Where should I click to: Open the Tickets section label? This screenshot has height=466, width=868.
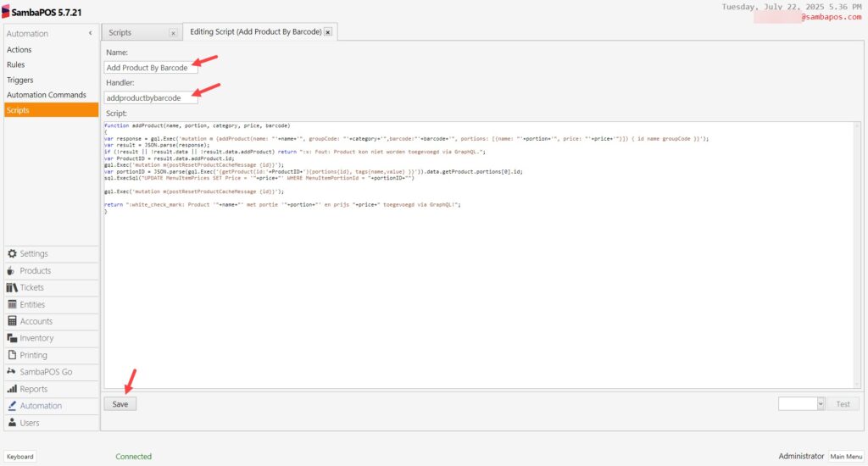31,287
